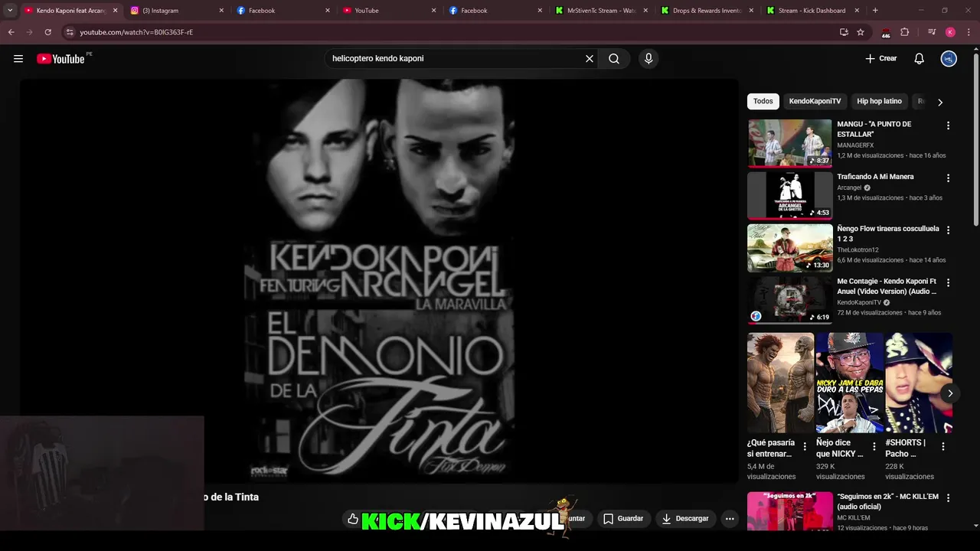The height and width of the screenshot is (551, 980).
Task: Open the Ñengo Flow tiraeras thumbnail
Action: (x=789, y=248)
